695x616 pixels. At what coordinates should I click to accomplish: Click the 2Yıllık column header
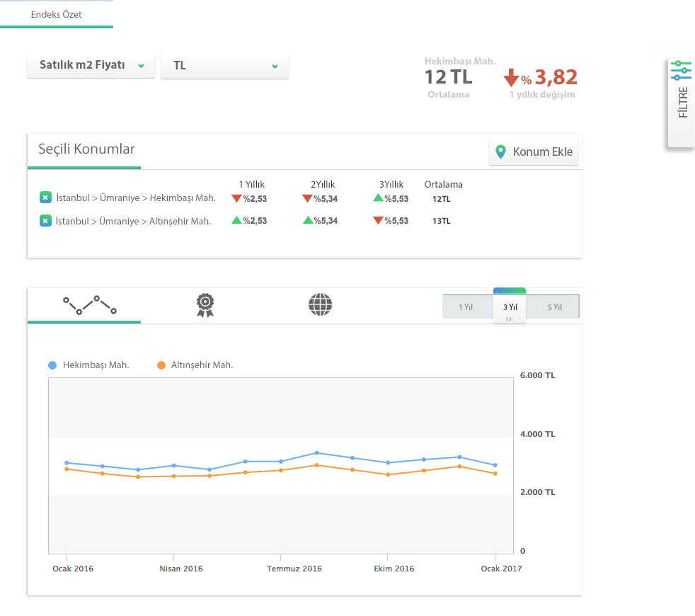(323, 185)
